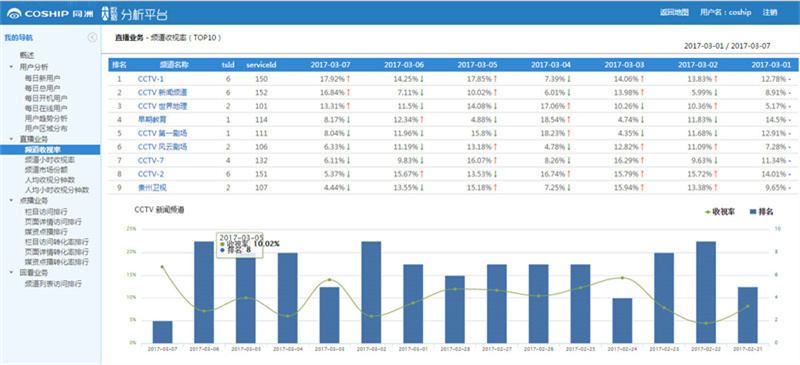Open 频道小时收视率 page
This screenshot has width=800, height=365.
click(49, 160)
